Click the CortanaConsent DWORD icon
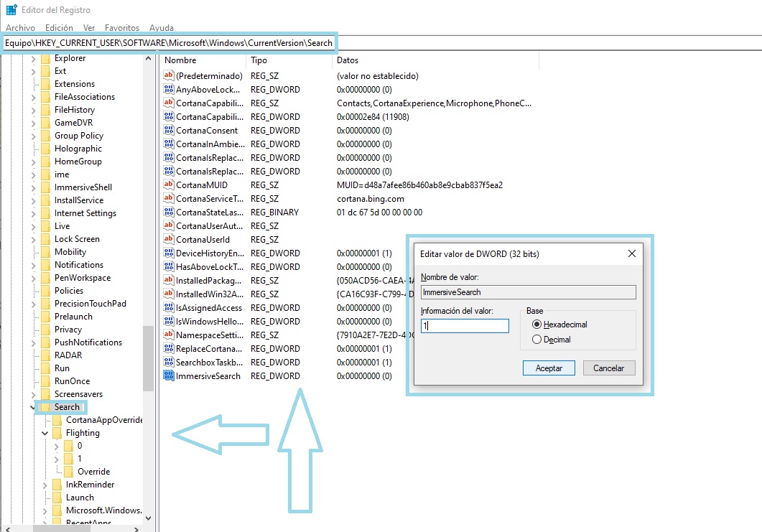 [169, 130]
